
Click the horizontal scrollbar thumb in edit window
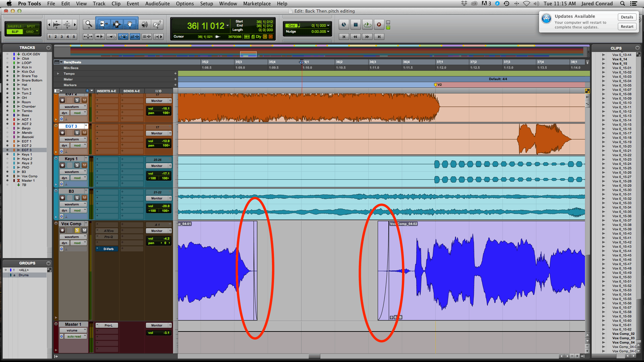click(314, 356)
